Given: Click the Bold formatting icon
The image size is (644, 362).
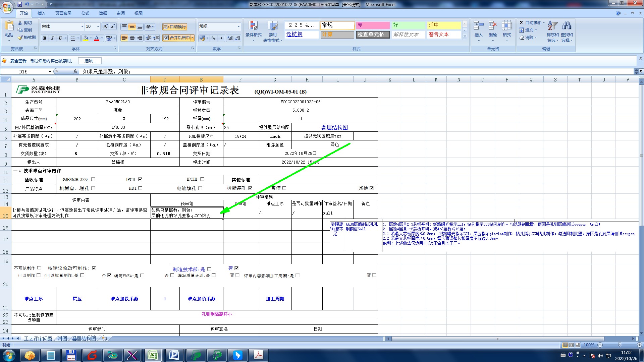Looking at the screenshot, I should pyautogui.click(x=45, y=38).
